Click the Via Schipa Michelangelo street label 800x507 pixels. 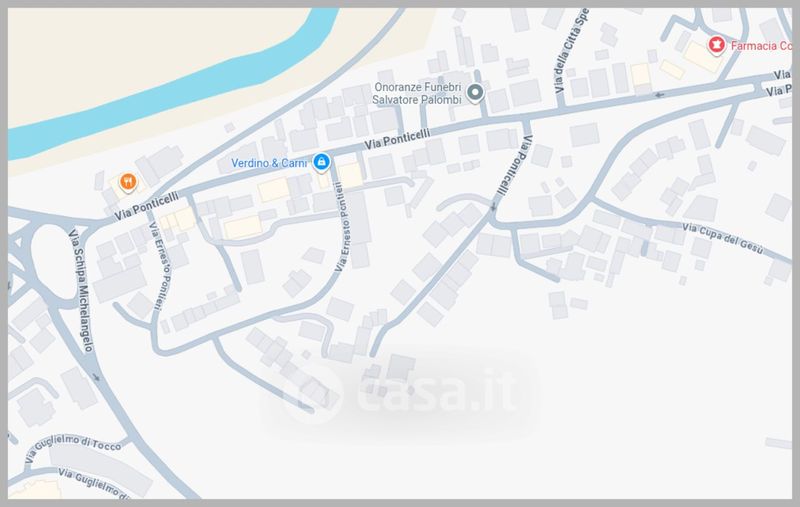click(81, 290)
